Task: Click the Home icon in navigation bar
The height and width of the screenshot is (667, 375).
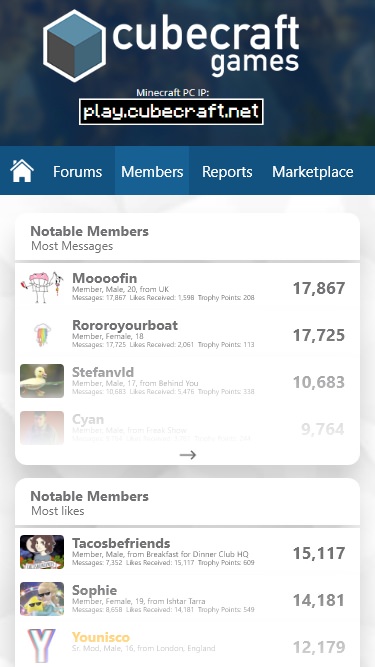Action: [22, 171]
